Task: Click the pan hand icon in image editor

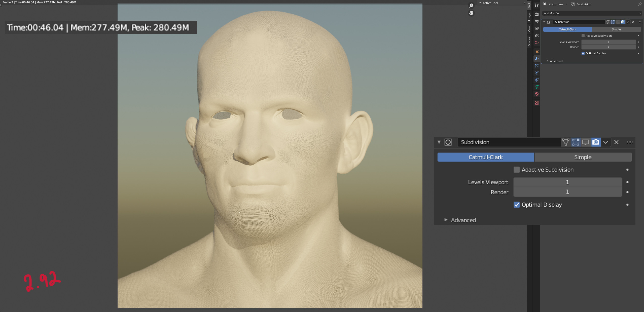Action: [471, 13]
